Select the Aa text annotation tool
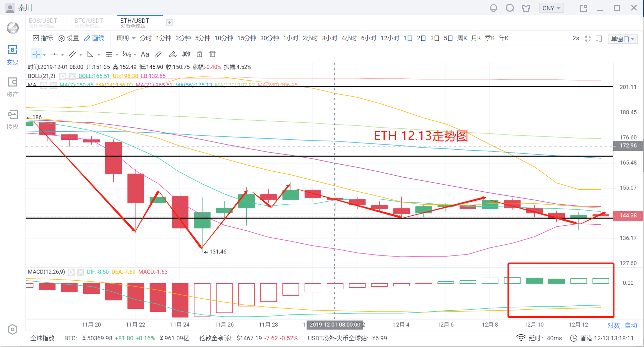The width and height of the screenshot is (644, 347). click(x=145, y=54)
